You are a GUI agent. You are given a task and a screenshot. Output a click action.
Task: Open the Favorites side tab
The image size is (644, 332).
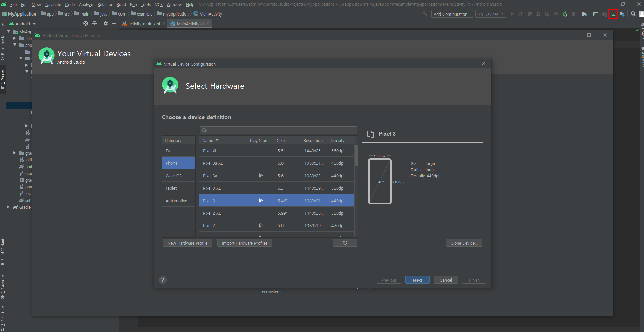click(x=3, y=286)
